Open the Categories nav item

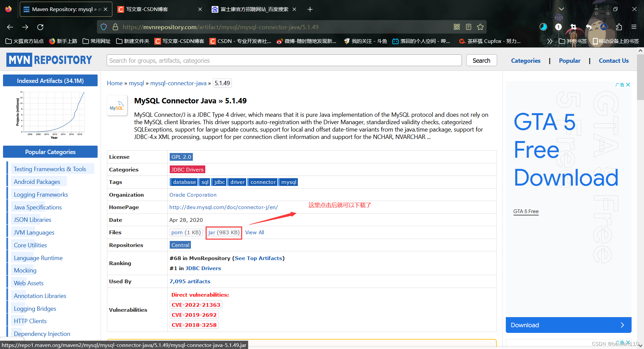(x=526, y=61)
